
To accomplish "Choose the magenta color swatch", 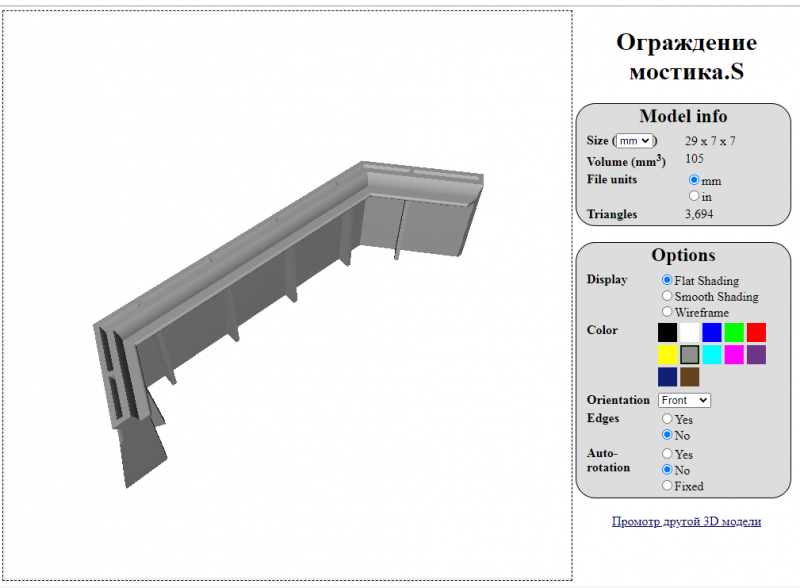I will 734,355.
